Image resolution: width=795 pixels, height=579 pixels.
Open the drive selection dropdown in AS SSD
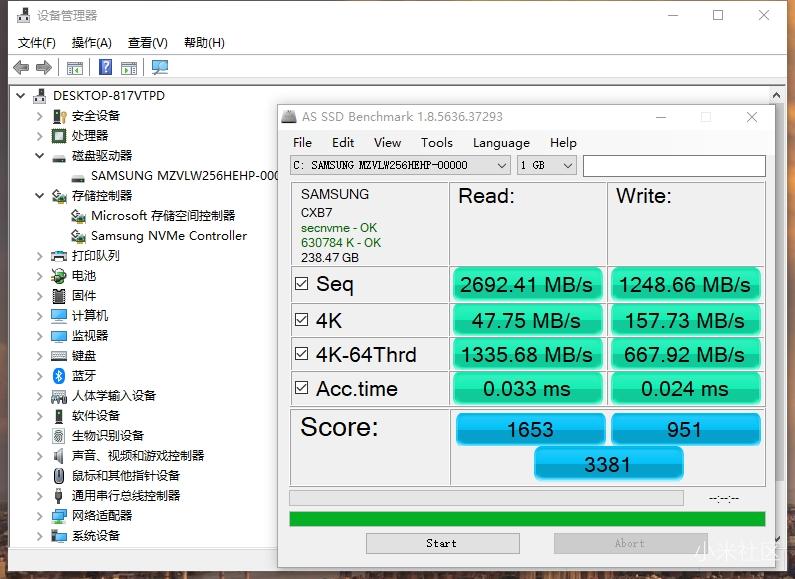(400, 165)
